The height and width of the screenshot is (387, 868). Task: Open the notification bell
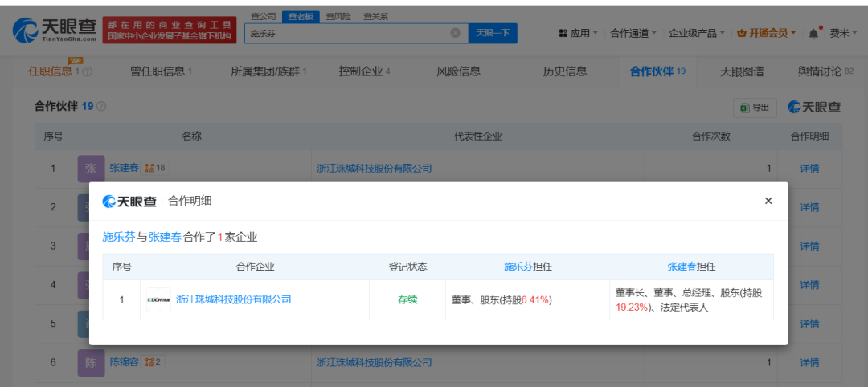pos(813,33)
